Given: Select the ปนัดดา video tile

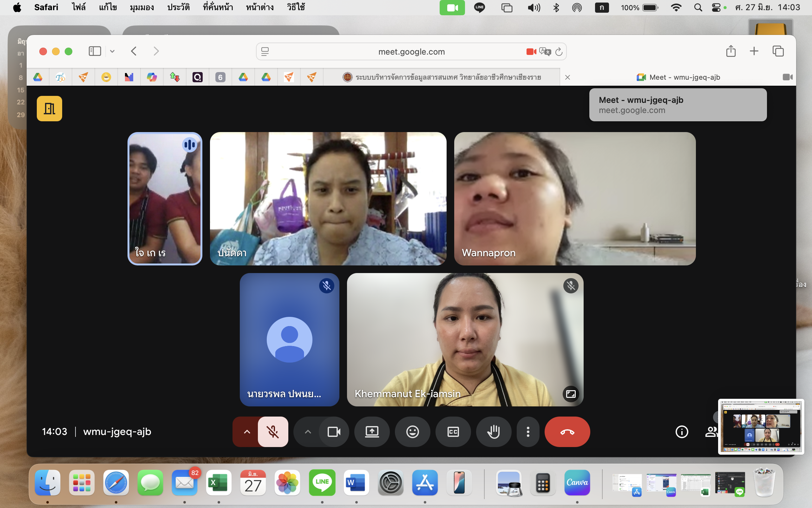Looking at the screenshot, I should [328, 198].
